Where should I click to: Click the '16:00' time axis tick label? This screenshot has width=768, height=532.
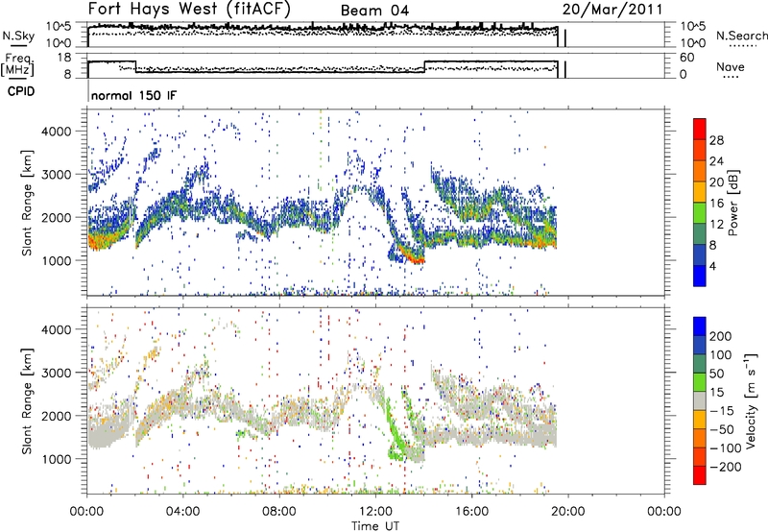coord(471,512)
